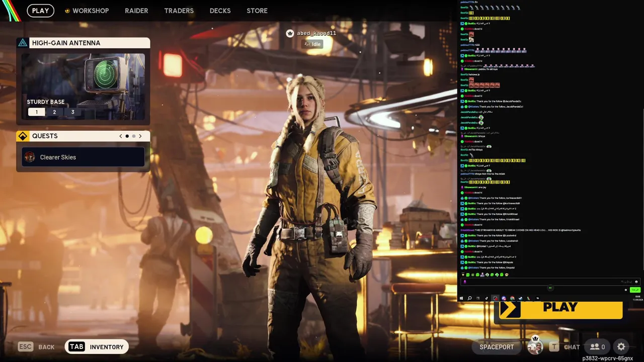
Task: Open the TRADERS tab
Action: [179, 11]
